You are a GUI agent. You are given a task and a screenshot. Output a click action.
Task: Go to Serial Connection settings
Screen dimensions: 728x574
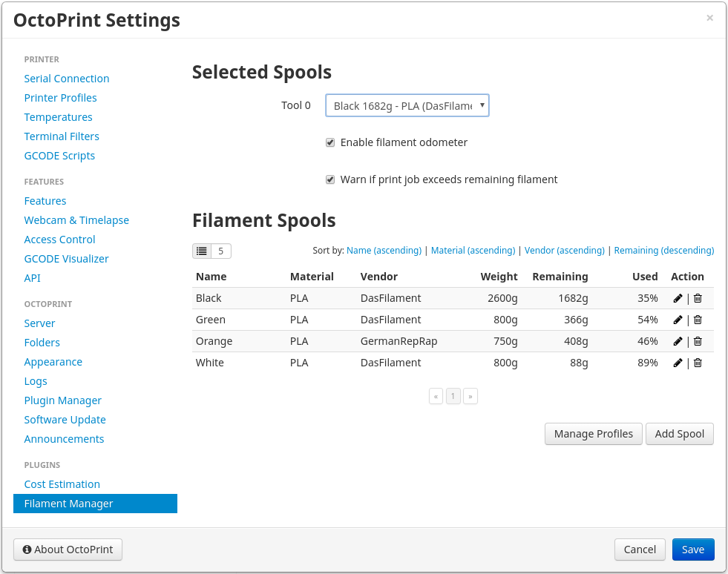click(x=66, y=79)
